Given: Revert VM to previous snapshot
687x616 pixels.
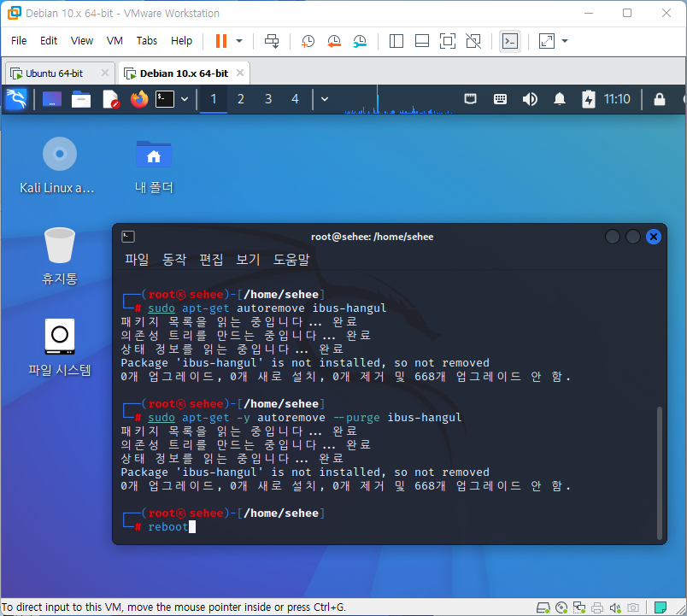Looking at the screenshot, I should click(x=334, y=41).
